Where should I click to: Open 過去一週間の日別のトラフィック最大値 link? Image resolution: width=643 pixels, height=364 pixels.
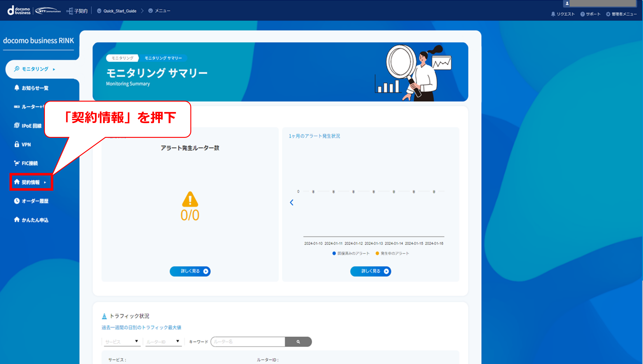pos(141,327)
